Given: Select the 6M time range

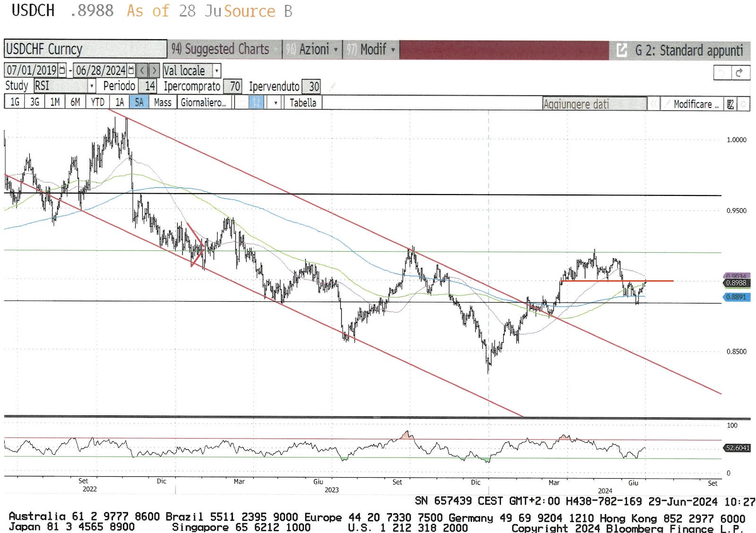Looking at the screenshot, I should point(75,102).
